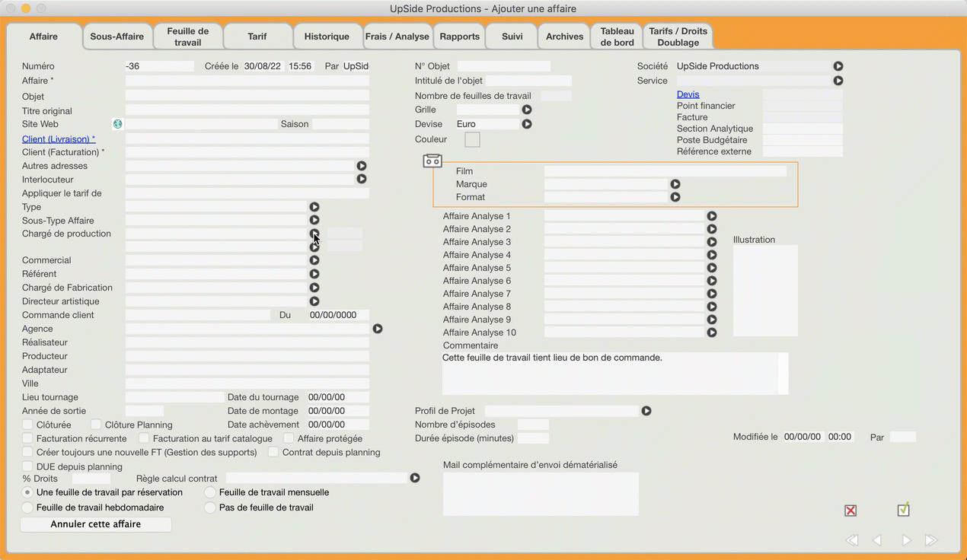967x560 pixels.
Task: Open the Rapports tab
Action: (x=460, y=37)
